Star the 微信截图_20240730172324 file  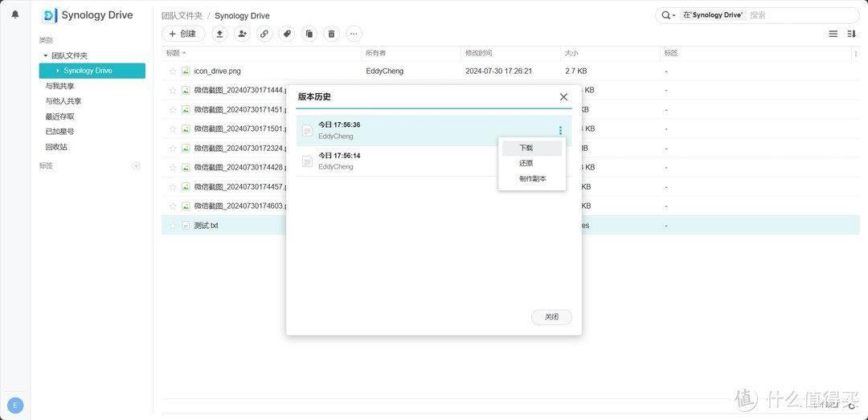coord(173,149)
